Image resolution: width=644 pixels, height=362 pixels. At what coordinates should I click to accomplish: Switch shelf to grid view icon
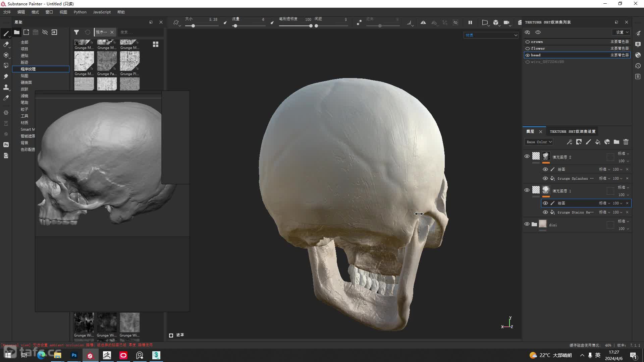[x=156, y=44]
